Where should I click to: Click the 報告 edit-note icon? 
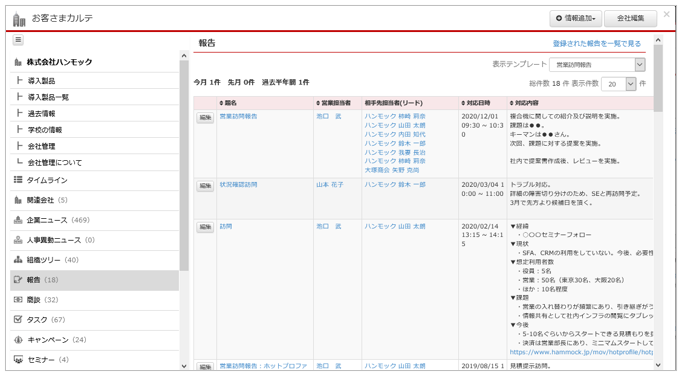coord(18,280)
